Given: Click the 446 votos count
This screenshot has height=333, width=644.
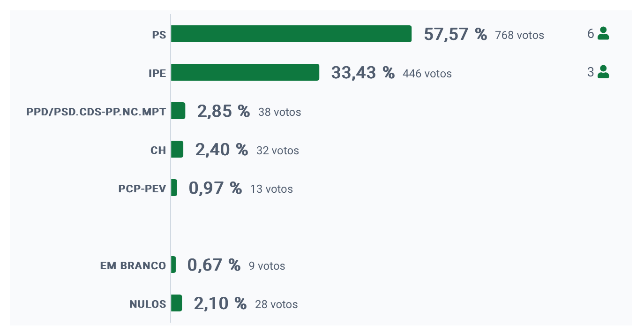Looking at the screenshot, I should click(x=427, y=74).
